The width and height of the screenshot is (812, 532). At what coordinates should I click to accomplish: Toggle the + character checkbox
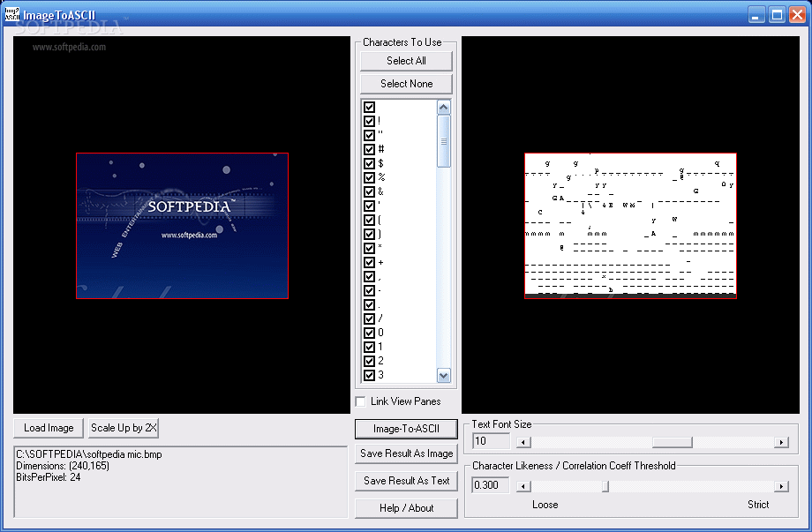click(x=369, y=262)
